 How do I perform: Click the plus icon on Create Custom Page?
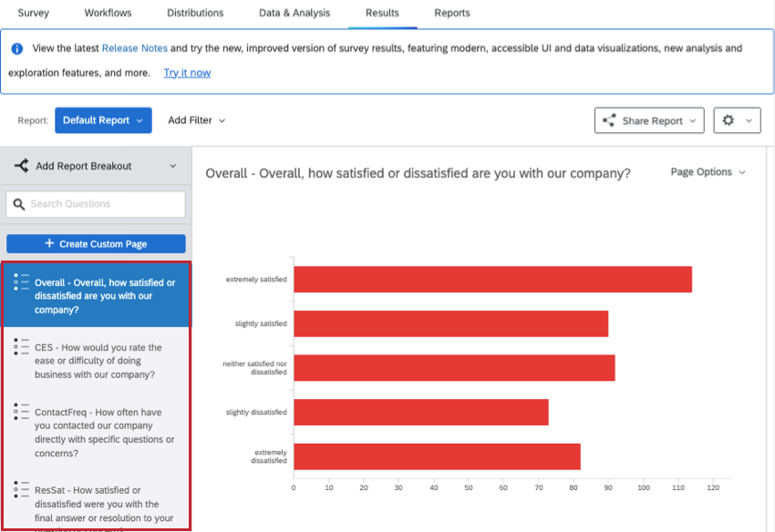pyautogui.click(x=49, y=243)
